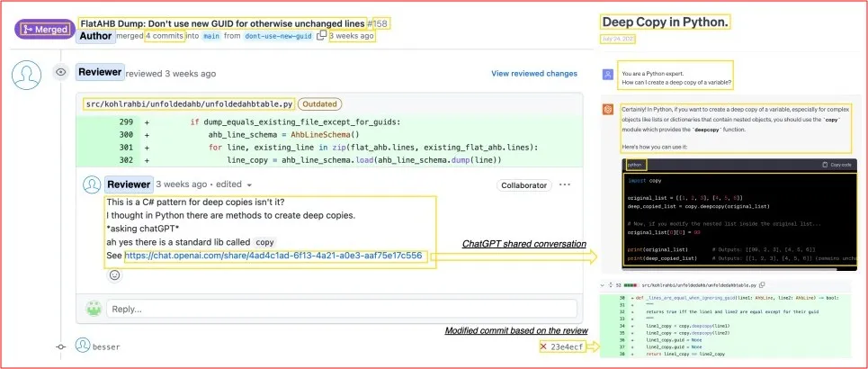Click View reviewed changes link
868x369 pixels.
tap(534, 73)
